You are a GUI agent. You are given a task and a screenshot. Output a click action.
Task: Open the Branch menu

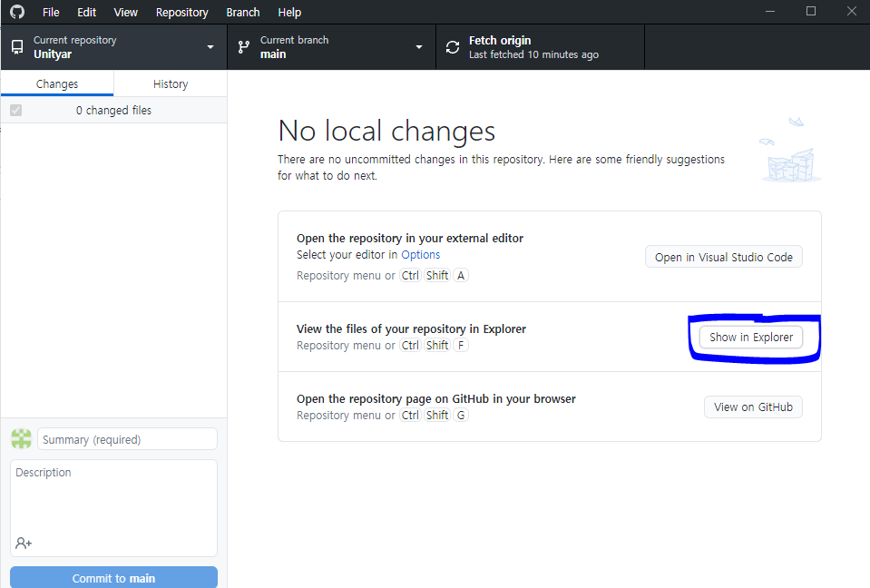pyautogui.click(x=243, y=12)
